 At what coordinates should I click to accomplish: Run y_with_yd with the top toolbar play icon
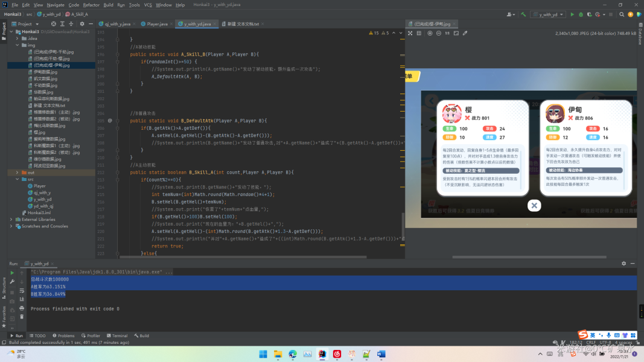pyautogui.click(x=572, y=14)
